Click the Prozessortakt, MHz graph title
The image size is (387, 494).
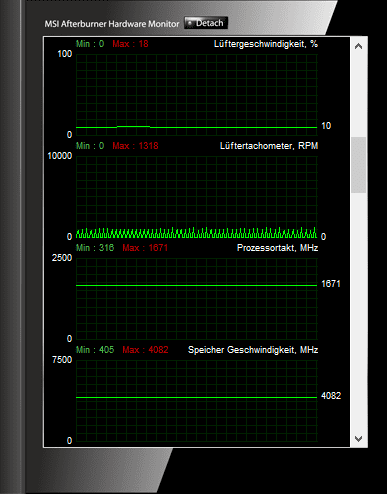[277, 248]
